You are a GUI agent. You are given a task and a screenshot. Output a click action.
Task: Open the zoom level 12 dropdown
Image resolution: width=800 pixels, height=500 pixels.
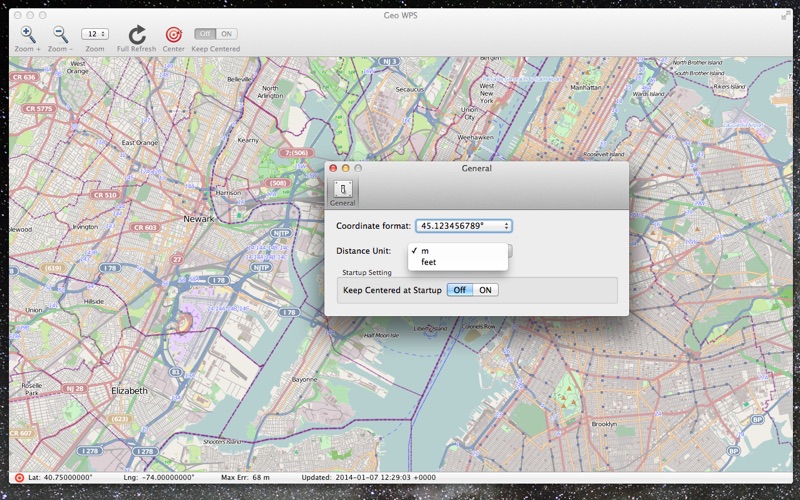click(x=95, y=34)
